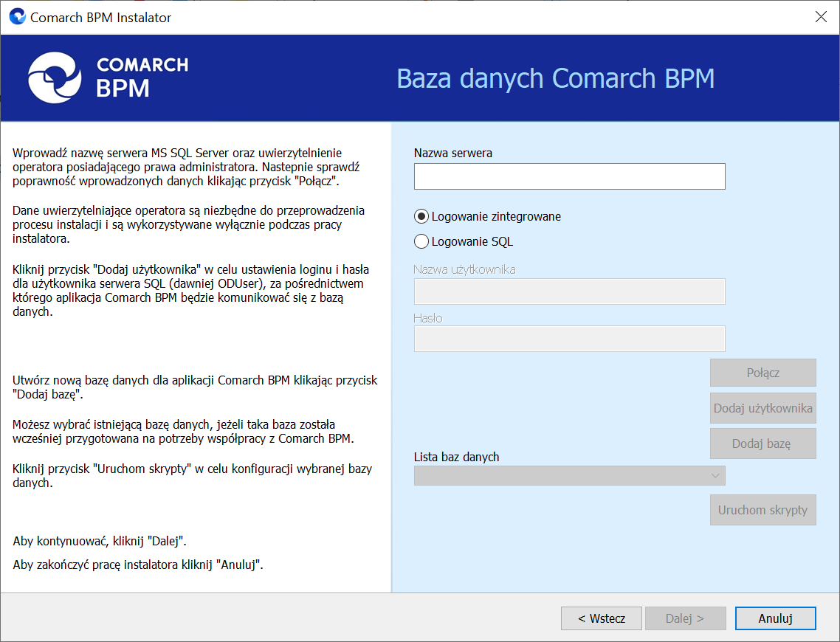The width and height of the screenshot is (840, 642).
Task: Click the 'Nazwa serwera' label
Action: coord(453,153)
